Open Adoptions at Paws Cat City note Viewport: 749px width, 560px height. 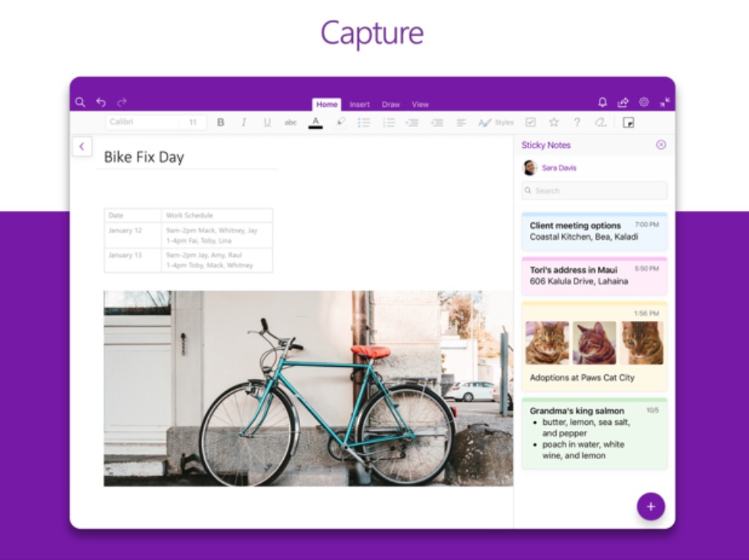coord(594,347)
